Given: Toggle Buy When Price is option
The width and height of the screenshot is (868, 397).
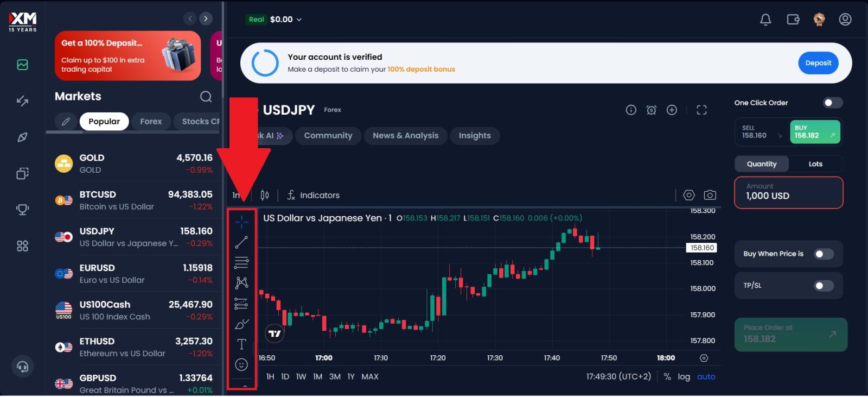Looking at the screenshot, I should click(824, 254).
